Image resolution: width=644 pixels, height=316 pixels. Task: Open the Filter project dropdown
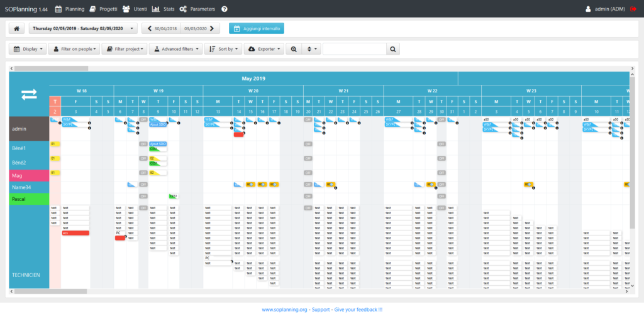tap(125, 49)
